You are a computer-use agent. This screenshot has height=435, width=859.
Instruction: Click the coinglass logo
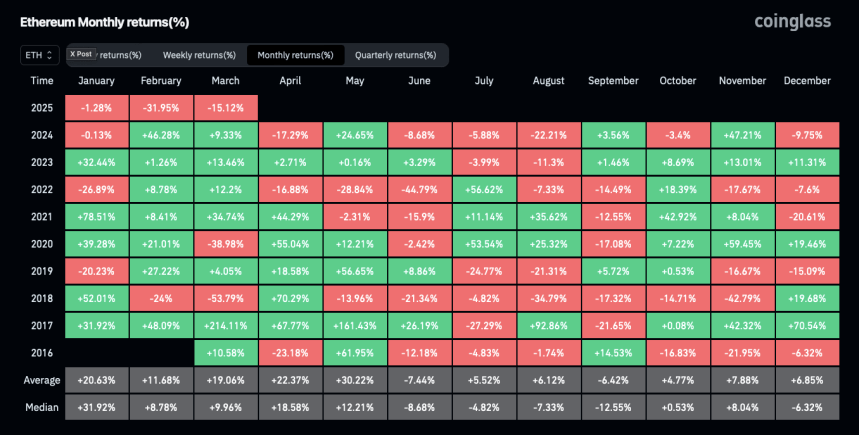click(794, 20)
